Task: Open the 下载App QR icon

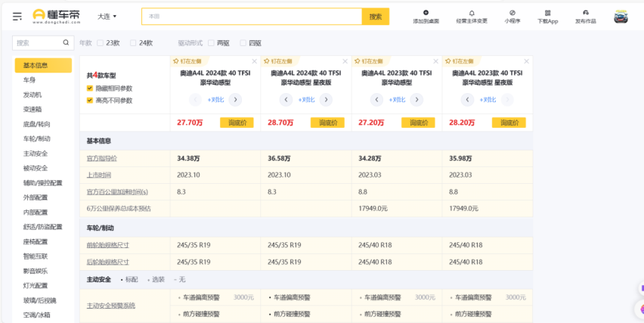Action: tap(547, 13)
